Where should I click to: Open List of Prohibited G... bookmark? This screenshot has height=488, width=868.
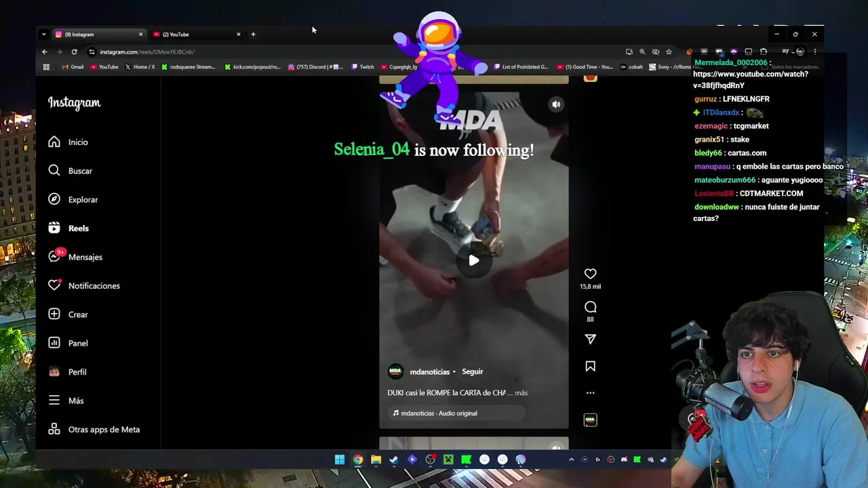tap(521, 67)
